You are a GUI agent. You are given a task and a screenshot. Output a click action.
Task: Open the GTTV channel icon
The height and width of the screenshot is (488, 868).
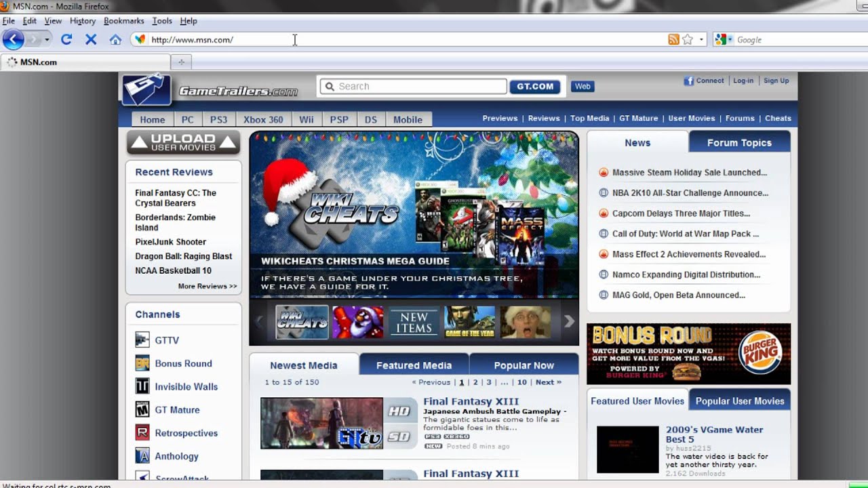tap(142, 340)
